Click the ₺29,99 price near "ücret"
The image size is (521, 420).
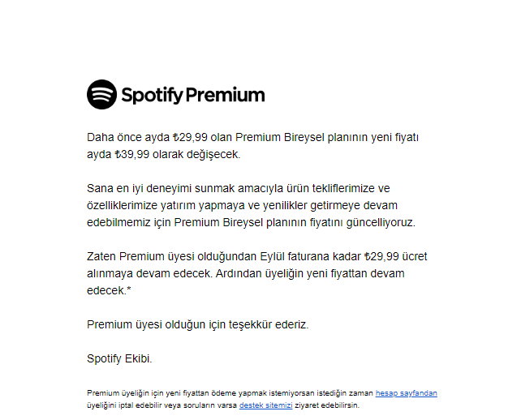click(381, 256)
